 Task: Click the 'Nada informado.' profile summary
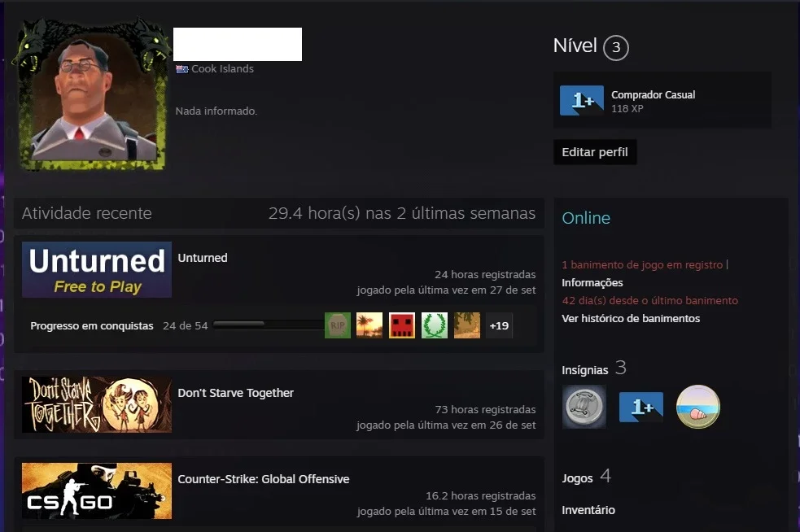216,111
